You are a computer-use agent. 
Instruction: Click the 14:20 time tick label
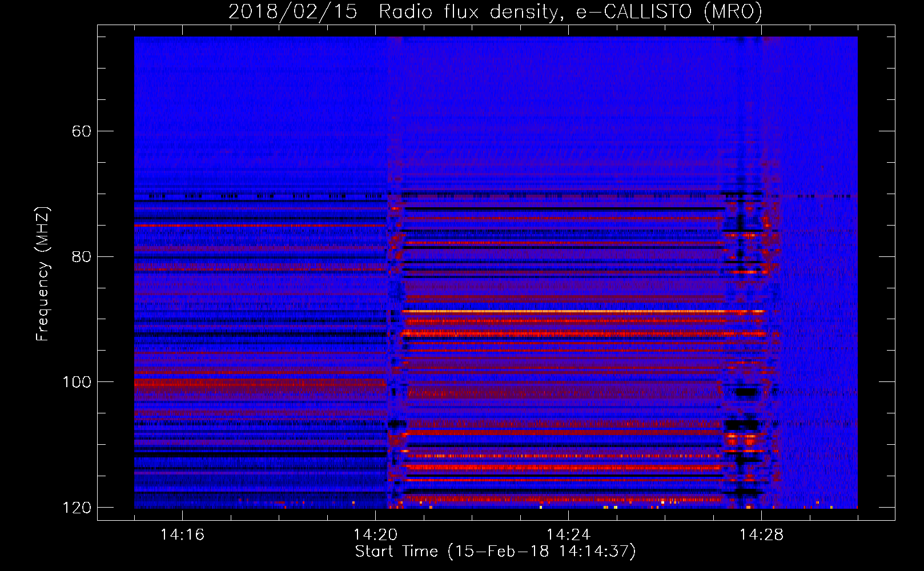tap(375, 534)
